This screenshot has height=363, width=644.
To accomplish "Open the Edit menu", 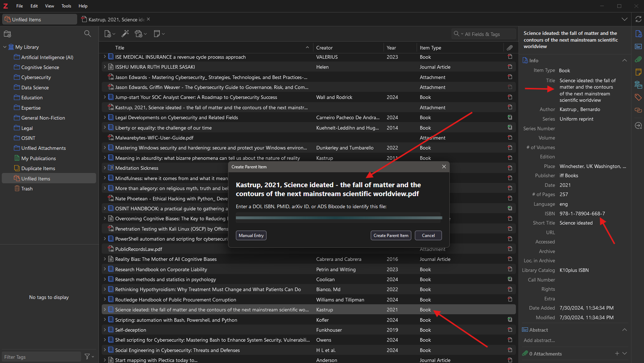I will (34, 6).
